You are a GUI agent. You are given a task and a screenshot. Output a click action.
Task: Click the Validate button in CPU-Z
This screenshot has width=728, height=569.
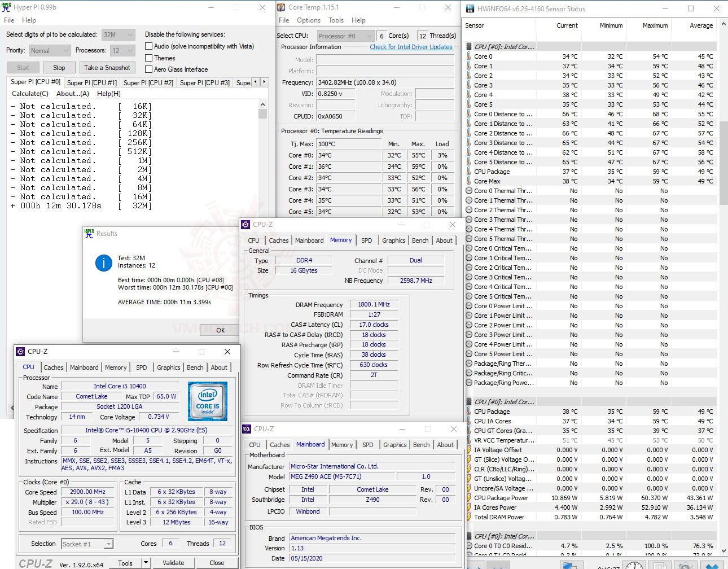173,563
